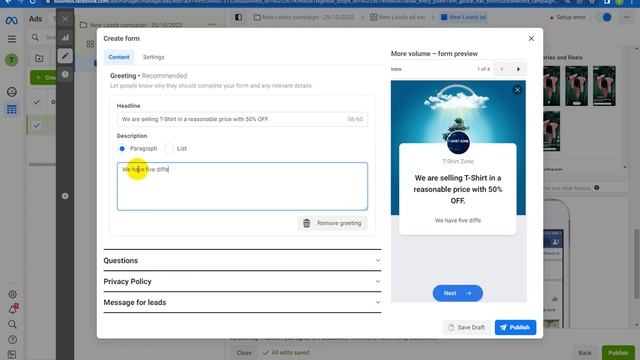Click the green account avatar T
This screenshot has width=640, height=360.
[11, 60]
